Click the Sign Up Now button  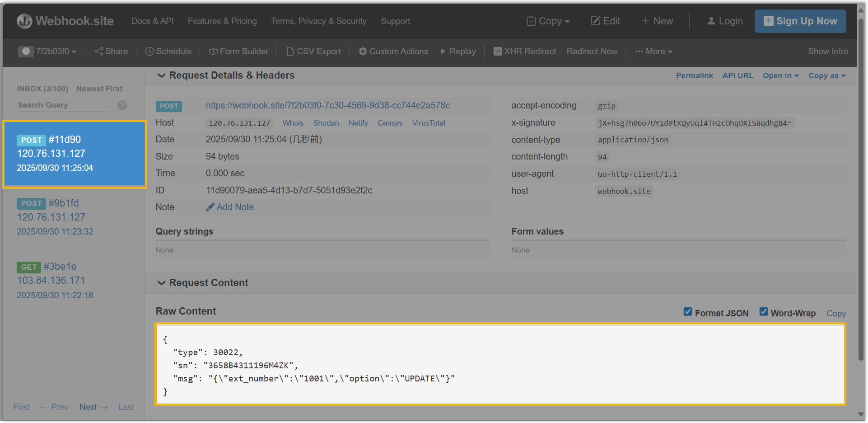[800, 21]
